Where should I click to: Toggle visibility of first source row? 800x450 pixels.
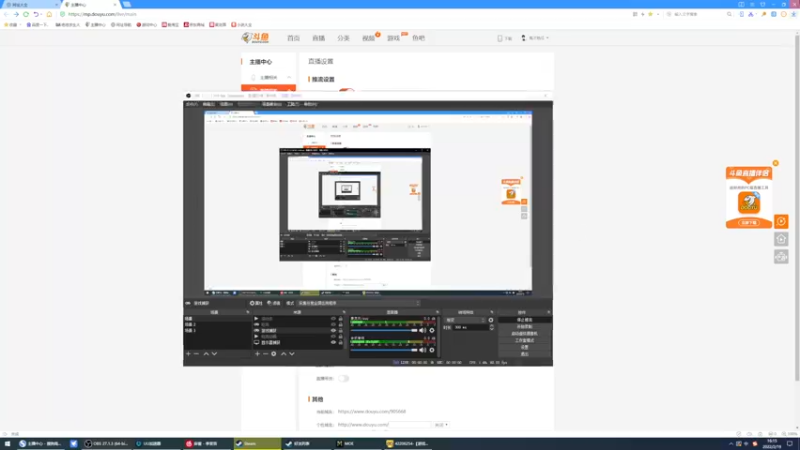tap(333, 319)
